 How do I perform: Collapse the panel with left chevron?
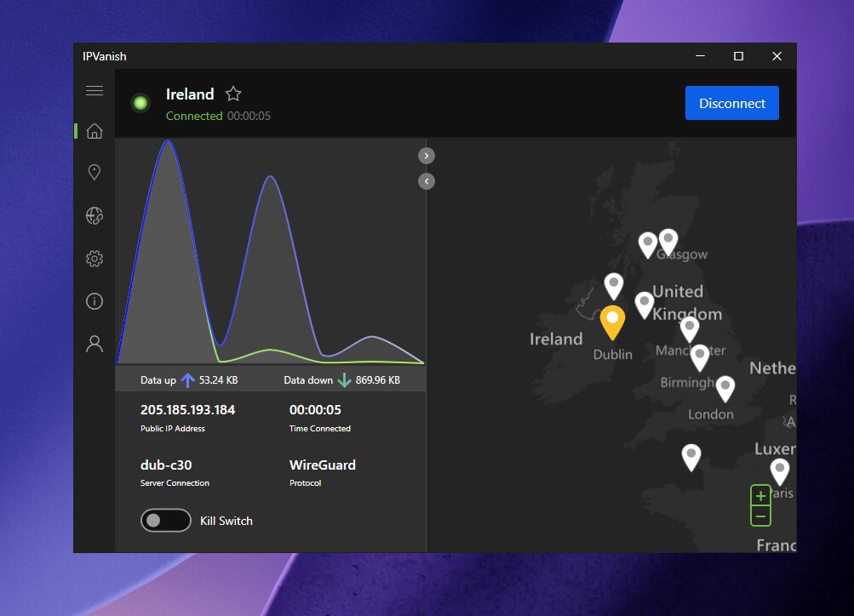coord(427,181)
